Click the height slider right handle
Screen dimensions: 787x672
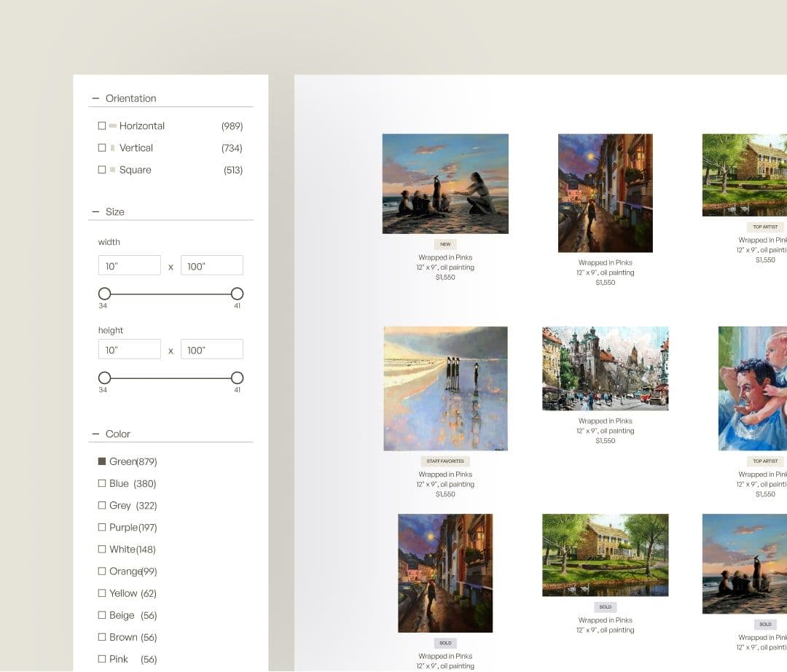(237, 378)
